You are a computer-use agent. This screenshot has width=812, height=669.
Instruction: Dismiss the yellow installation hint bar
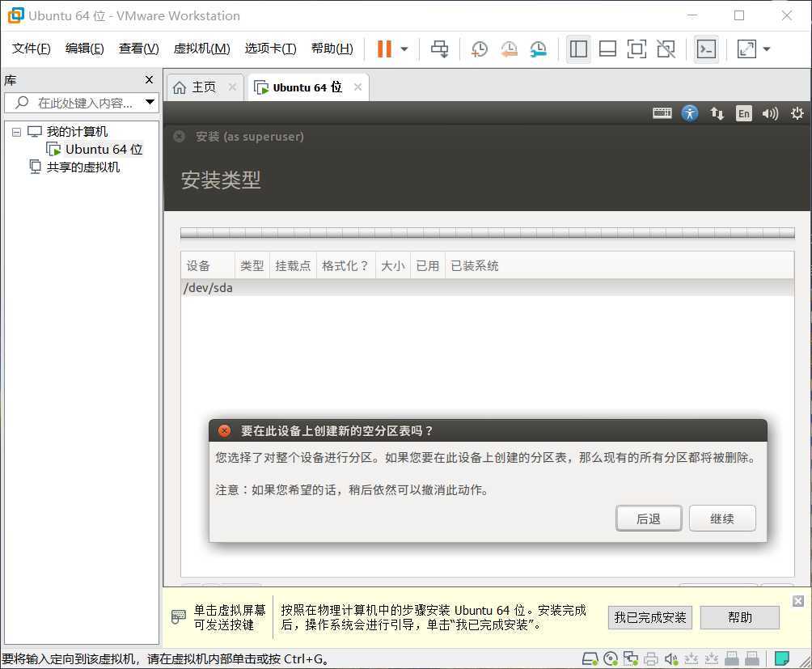[x=798, y=601]
